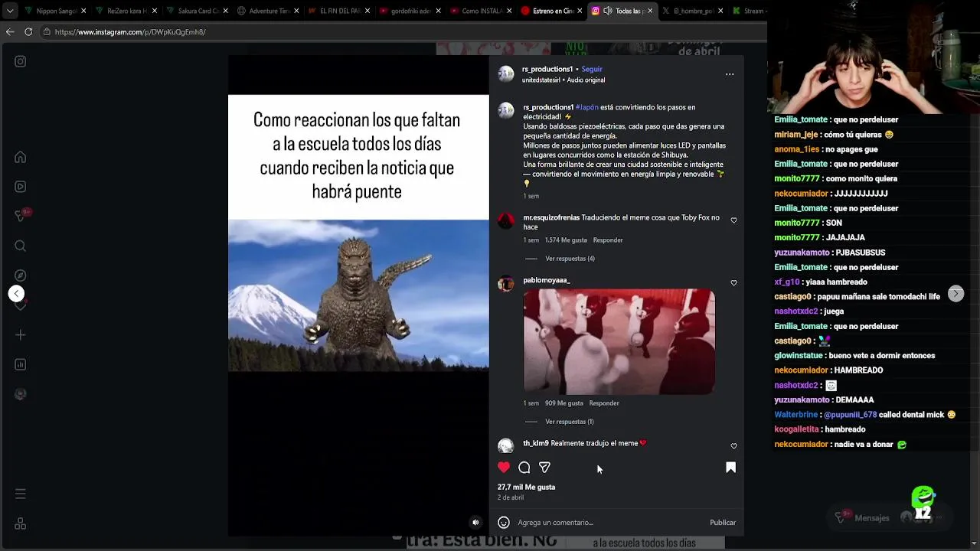Open the three-dot options menu of the post

coord(730,74)
